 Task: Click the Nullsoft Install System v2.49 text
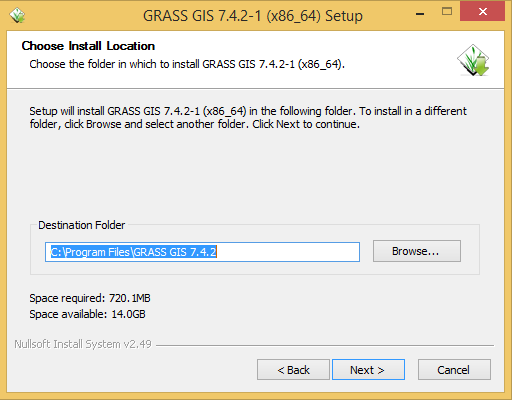(x=83, y=344)
